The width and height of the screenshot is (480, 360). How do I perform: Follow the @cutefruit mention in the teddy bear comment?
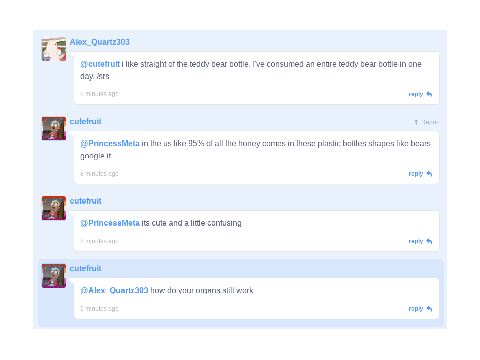coord(100,64)
